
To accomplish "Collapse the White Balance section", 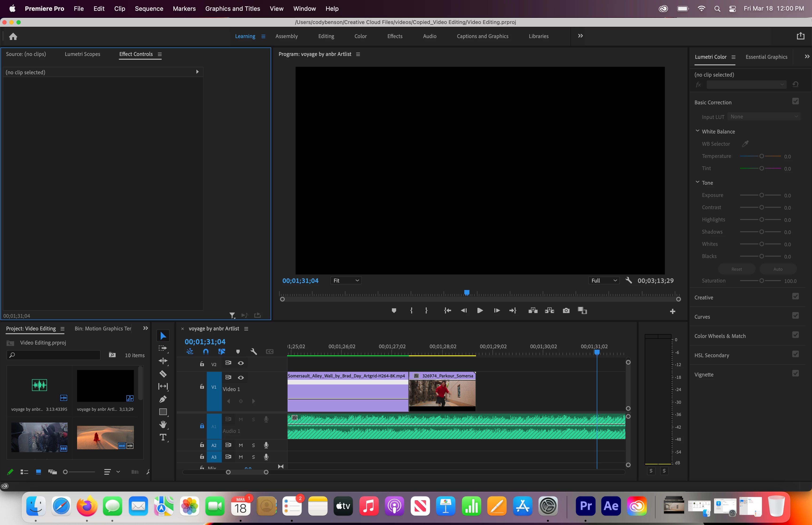I will click(698, 131).
